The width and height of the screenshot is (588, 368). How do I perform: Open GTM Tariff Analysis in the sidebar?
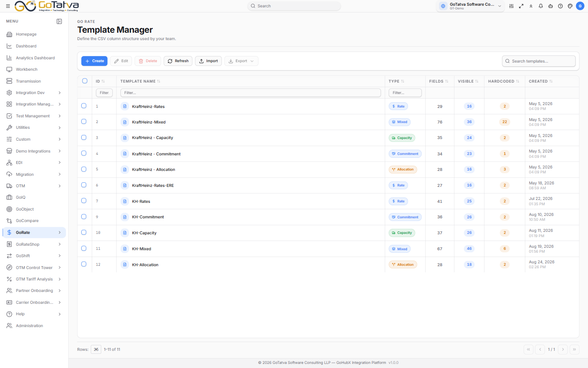tap(34, 279)
